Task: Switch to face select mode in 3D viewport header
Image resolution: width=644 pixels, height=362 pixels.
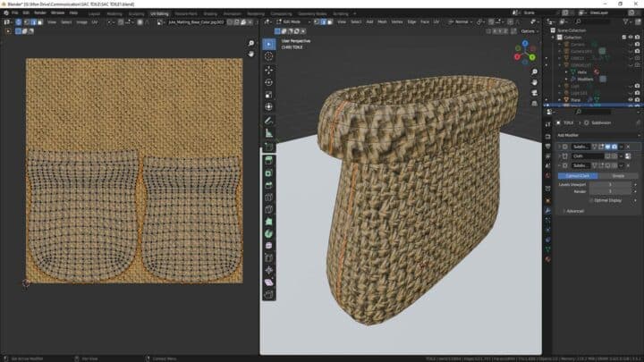Action: 330,21
